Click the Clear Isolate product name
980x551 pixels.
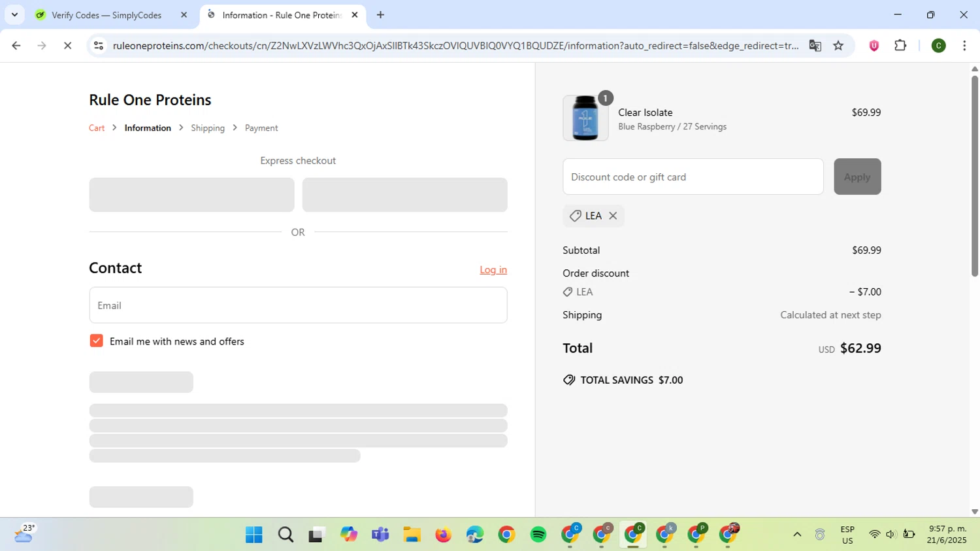coord(645,112)
